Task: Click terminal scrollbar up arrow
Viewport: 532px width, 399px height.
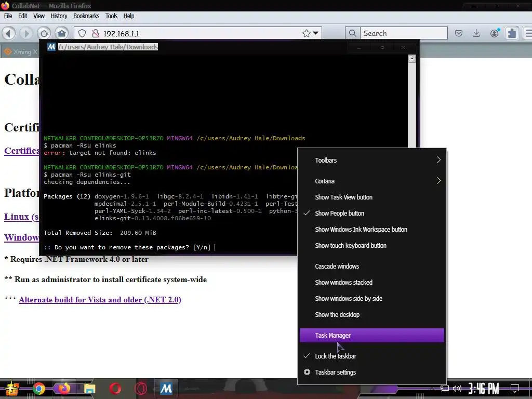Action: click(x=412, y=59)
